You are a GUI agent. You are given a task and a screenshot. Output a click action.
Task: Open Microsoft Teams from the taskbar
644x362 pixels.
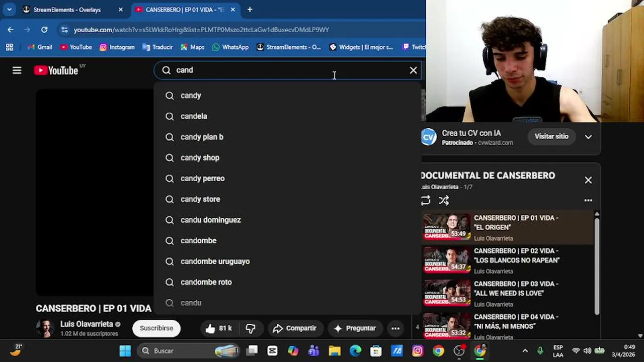tap(314, 351)
